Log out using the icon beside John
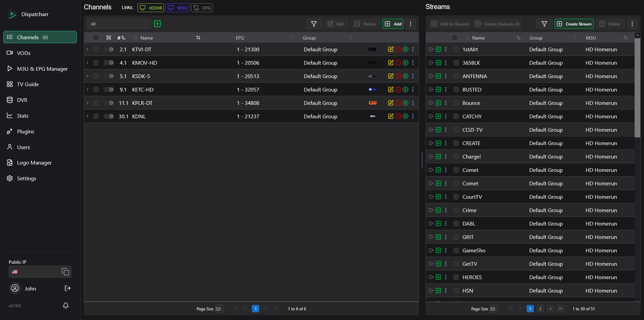Image resolution: width=644 pixels, height=320 pixels. [68, 288]
